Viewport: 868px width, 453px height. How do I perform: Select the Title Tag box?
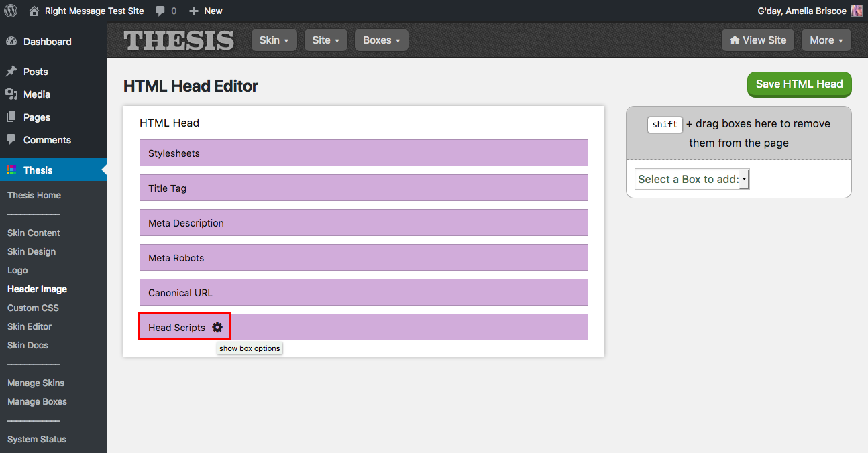[x=364, y=188]
